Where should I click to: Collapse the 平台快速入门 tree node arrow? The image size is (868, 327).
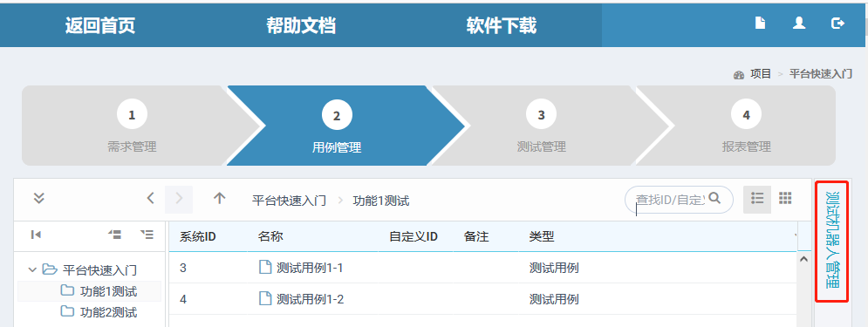pyautogui.click(x=32, y=270)
